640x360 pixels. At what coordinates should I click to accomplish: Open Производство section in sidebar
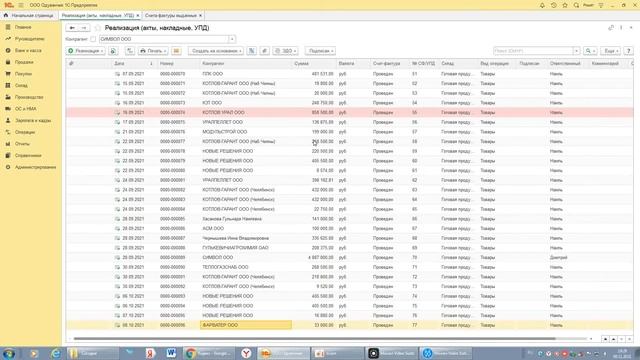(x=29, y=97)
